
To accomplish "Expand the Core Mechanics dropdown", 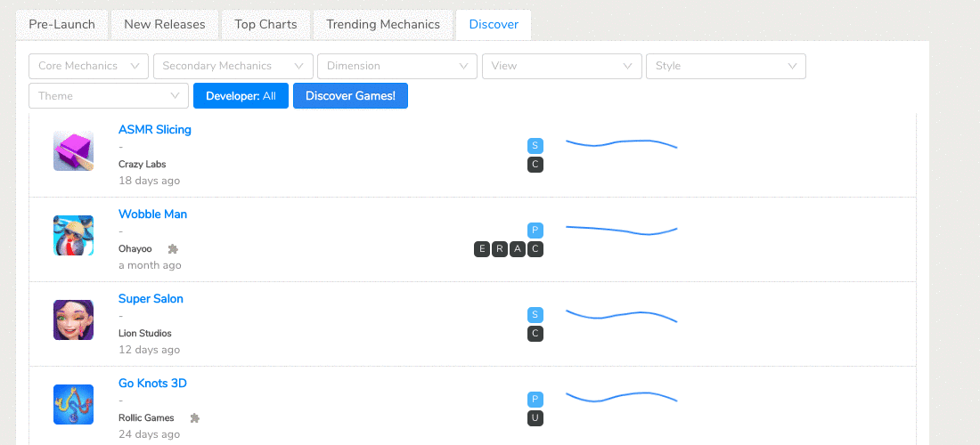I will (x=89, y=66).
